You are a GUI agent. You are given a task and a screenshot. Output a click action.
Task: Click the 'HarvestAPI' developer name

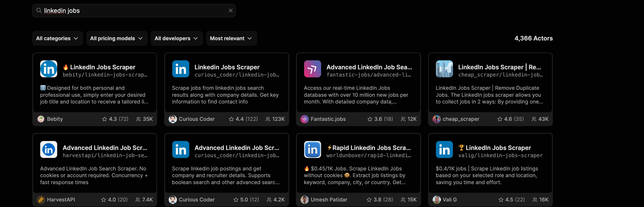point(61,200)
